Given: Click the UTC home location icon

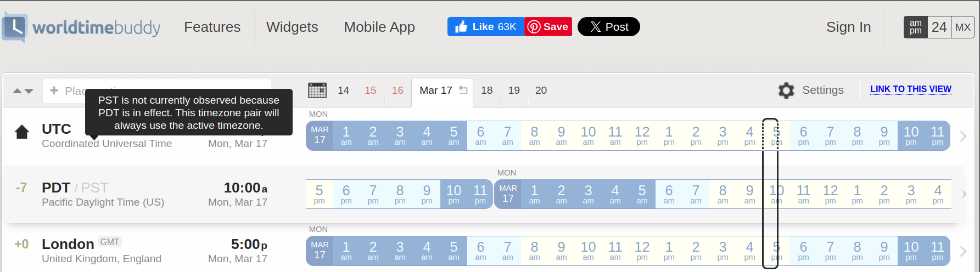Looking at the screenshot, I should click(22, 132).
